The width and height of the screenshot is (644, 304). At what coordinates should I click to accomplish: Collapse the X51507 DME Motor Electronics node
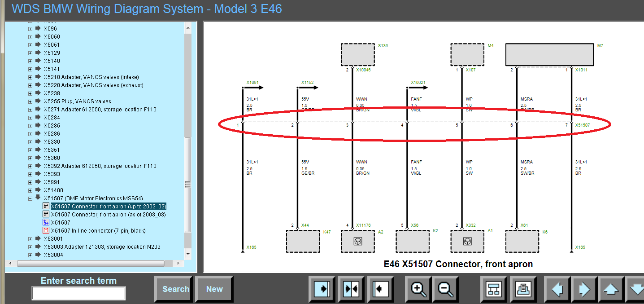coord(30,198)
